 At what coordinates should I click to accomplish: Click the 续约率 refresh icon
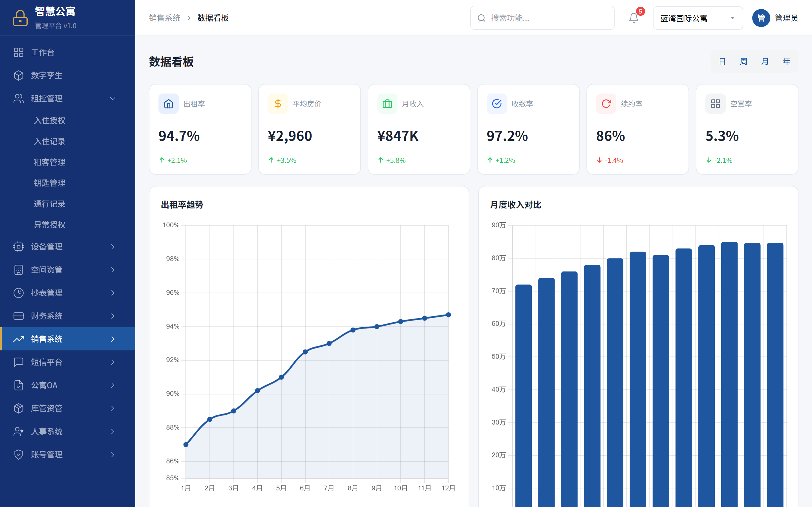click(x=606, y=104)
